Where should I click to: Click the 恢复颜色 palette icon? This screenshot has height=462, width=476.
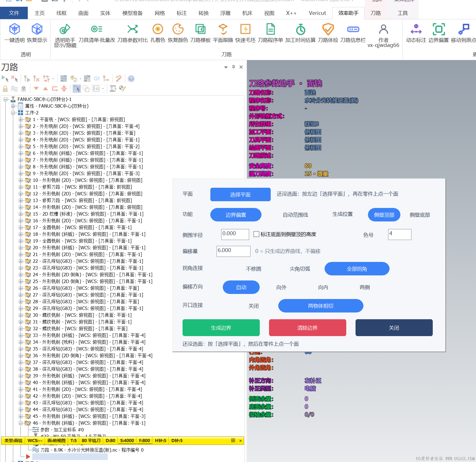(178, 29)
